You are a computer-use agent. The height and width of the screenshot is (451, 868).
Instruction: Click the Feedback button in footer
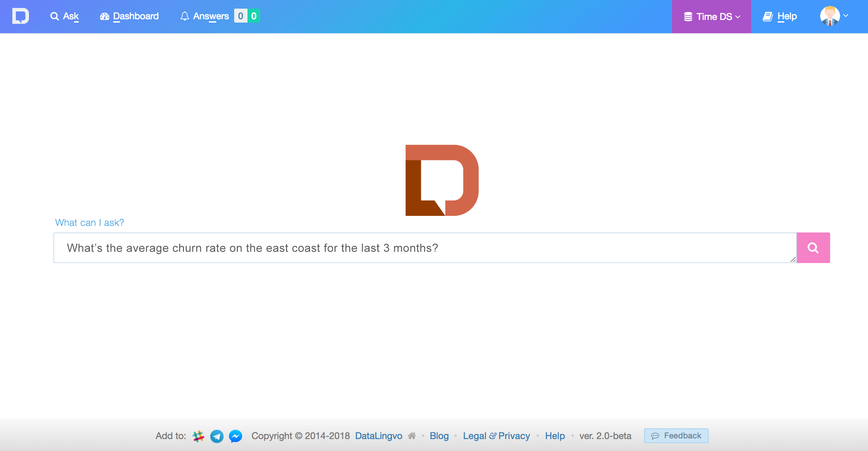pyautogui.click(x=676, y=435)
